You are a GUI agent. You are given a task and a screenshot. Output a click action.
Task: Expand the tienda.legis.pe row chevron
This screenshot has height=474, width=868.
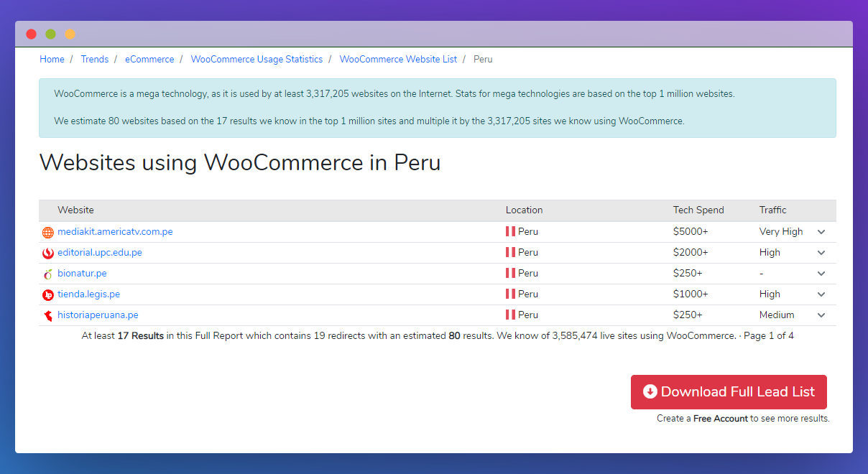(x=821, y=294)
